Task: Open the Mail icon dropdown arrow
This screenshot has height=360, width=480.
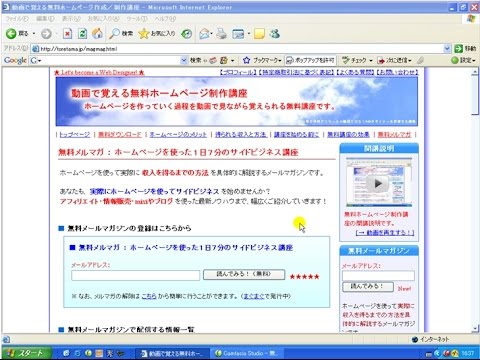Action: 212,33
